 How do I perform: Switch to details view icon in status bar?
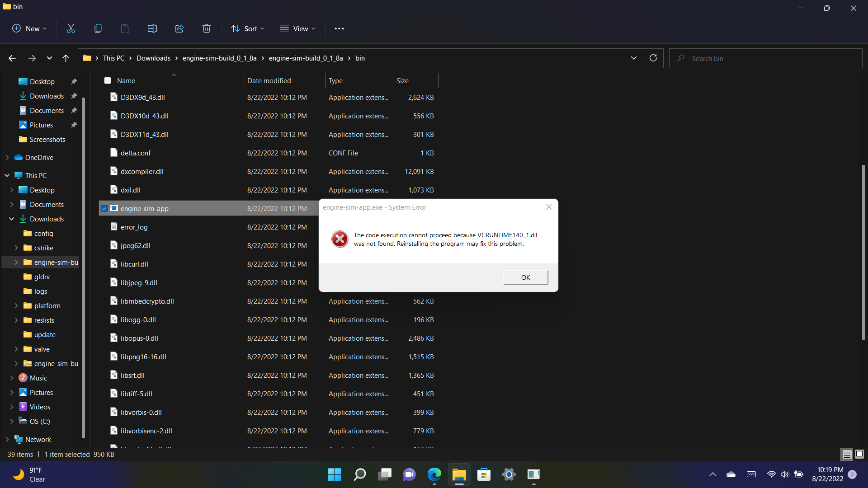pyautogui.click(x=847, y=454)
